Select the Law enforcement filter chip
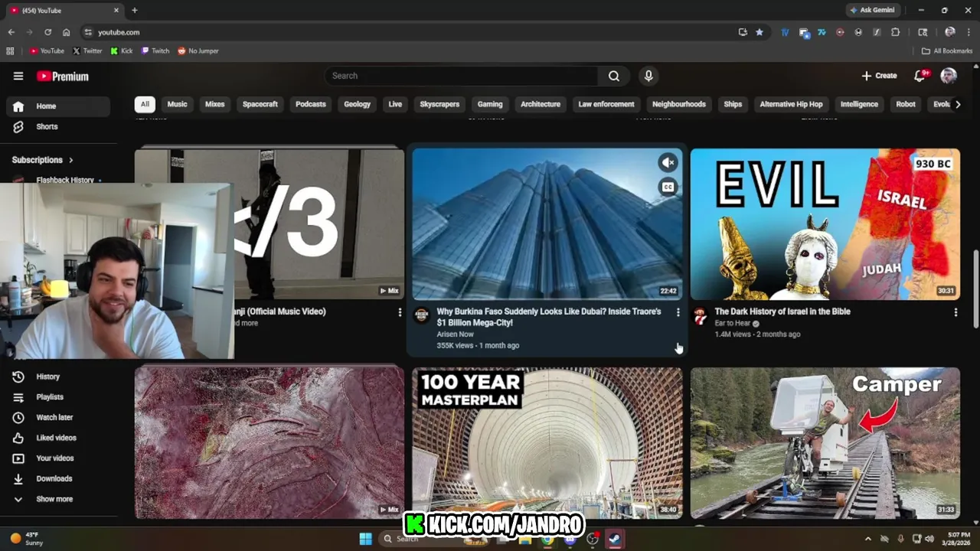The width and height of the screenshot is (980, 551). (606, 104)
